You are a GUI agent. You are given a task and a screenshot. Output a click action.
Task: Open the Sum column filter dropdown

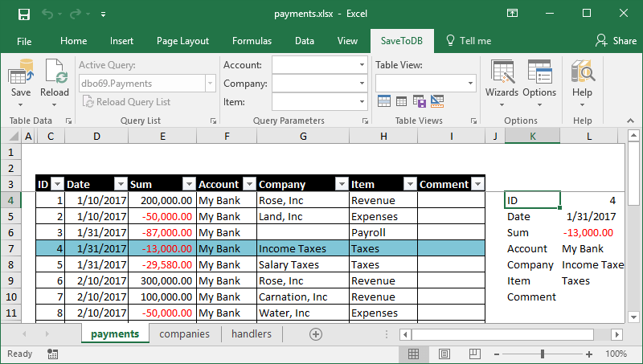(x=189, y=185)
